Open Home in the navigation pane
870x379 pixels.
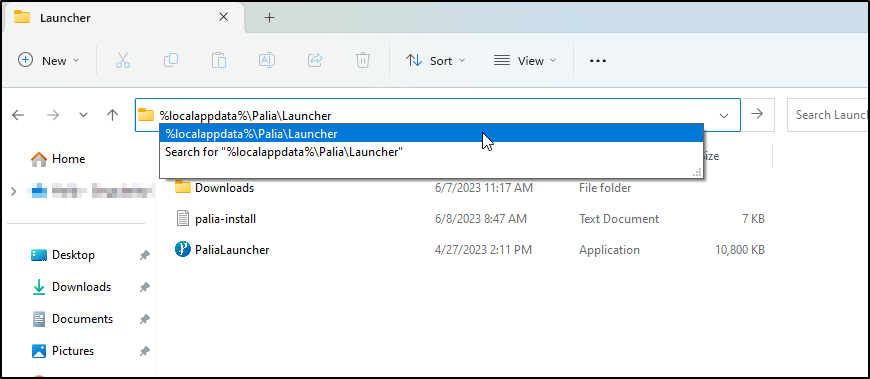click(x=58, y=159)
